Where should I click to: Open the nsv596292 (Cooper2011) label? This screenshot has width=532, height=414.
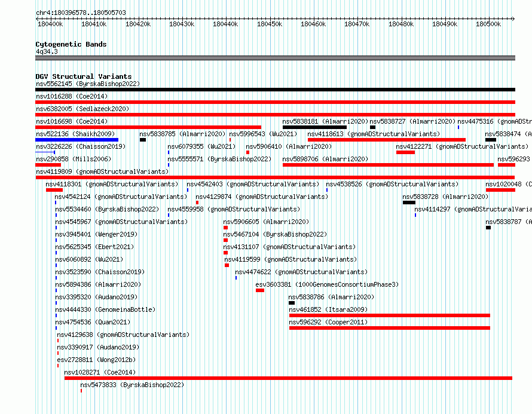pyautogui.click(x=328, y=322)
